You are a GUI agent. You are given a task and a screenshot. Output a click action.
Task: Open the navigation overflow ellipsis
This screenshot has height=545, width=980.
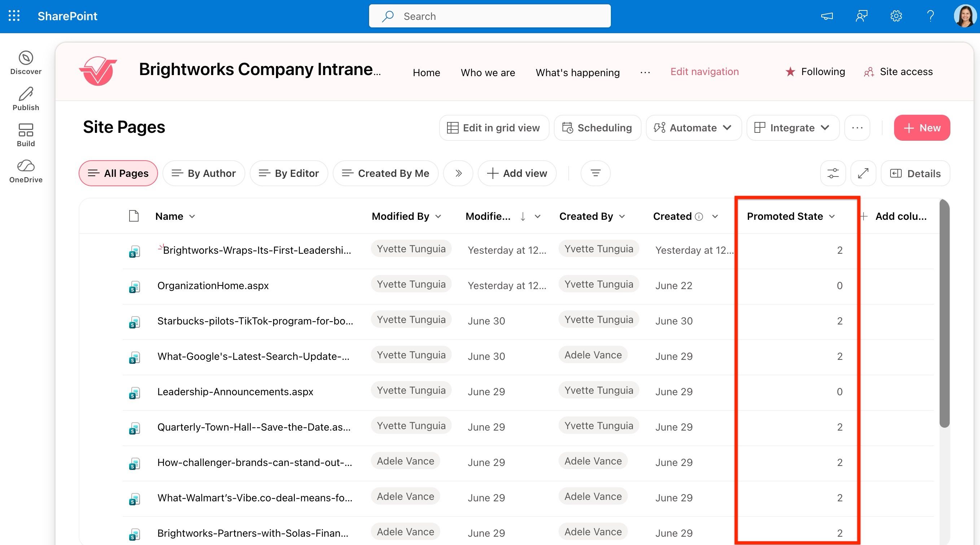pyautogui.click(x=645, y=72)
